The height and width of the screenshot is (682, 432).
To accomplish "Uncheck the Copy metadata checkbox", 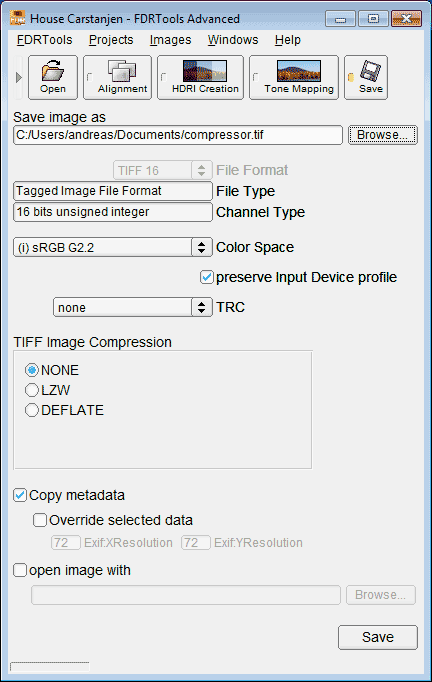I will pyautogui.click(x=20, y=495).
